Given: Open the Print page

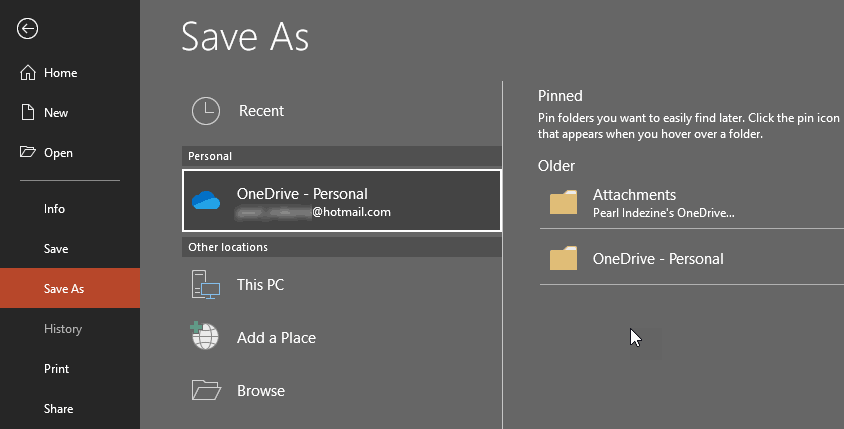Looking at the screenshot, I should [x=70, y=369].
